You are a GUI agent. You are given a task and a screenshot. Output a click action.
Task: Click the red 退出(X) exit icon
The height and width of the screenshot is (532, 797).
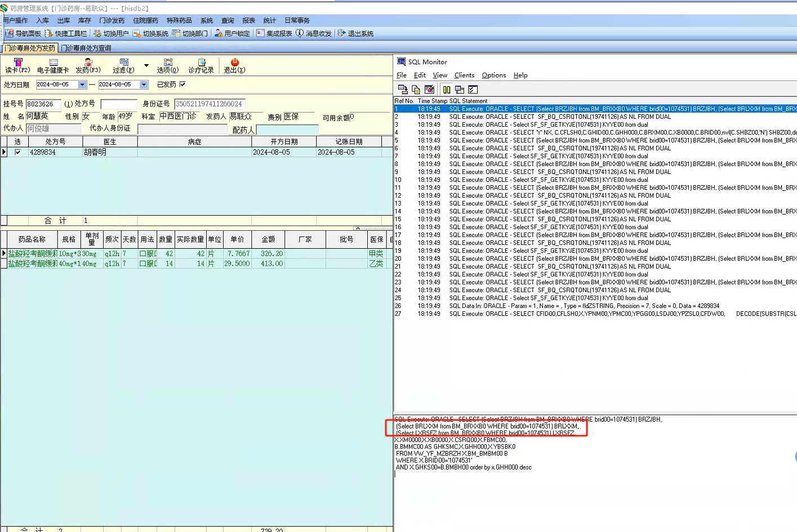click(234, 65)
